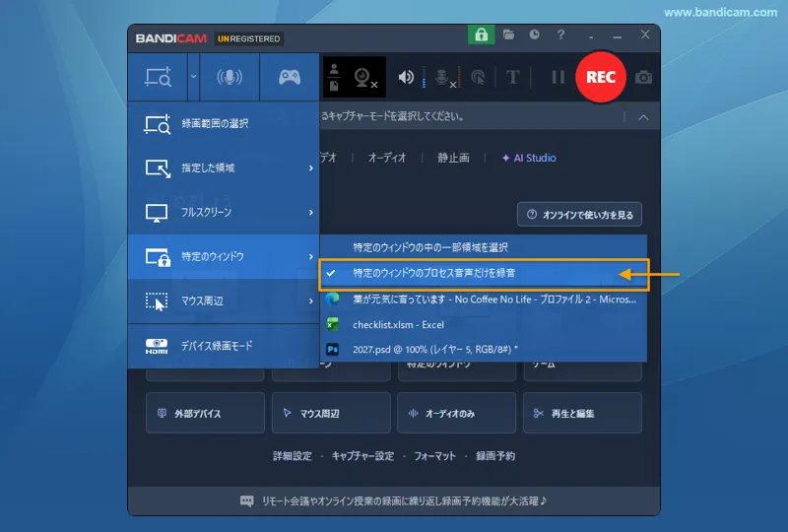
Task: Select the audio-only recording mode icon
Action: click(x=230, y=77)
